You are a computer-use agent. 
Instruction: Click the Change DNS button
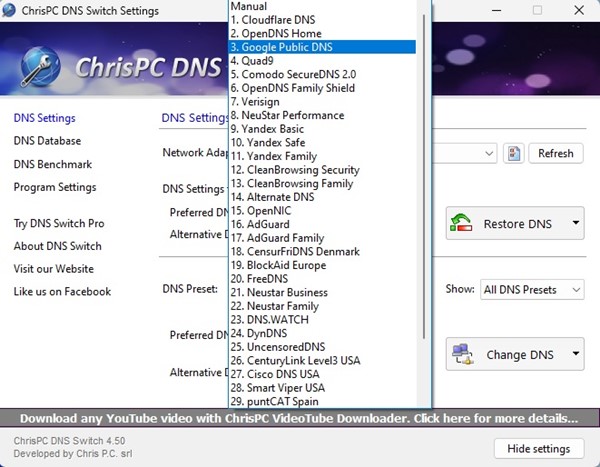pos(505,354)
